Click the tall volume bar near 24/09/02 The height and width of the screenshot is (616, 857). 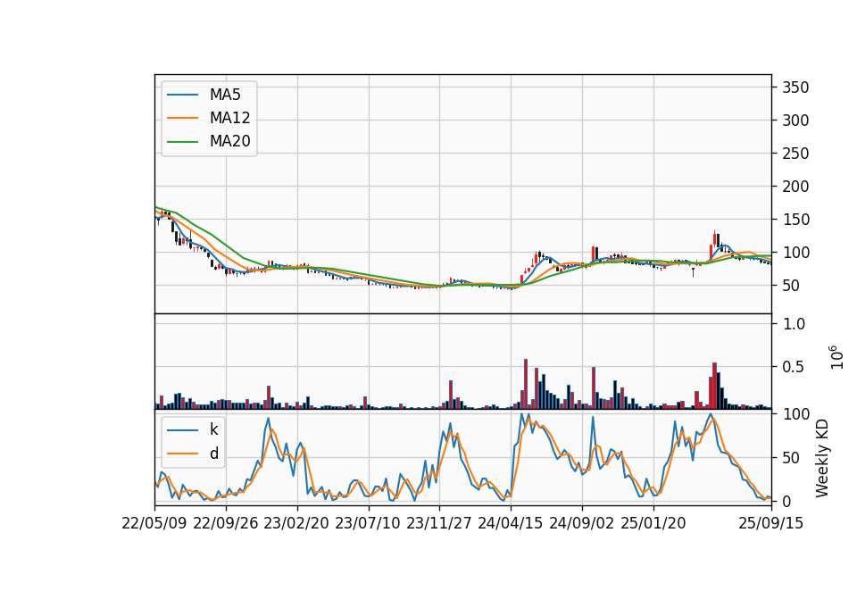(x=594, y=388)
